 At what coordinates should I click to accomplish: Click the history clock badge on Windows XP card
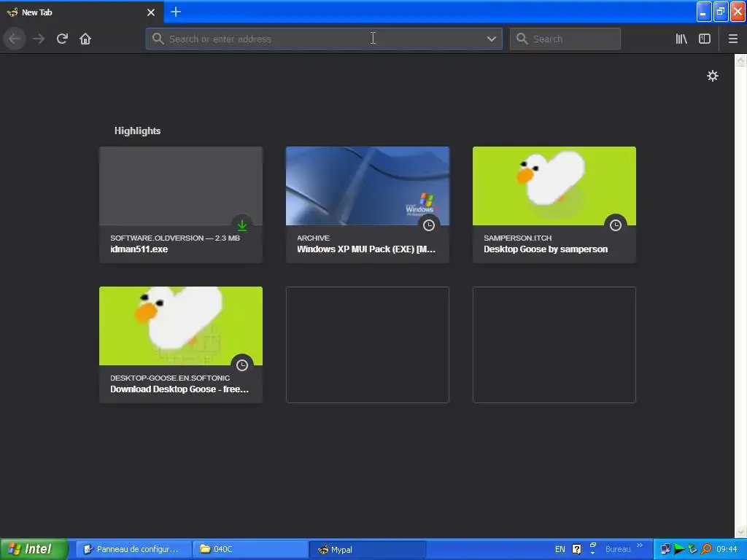[x=429, y=225]
